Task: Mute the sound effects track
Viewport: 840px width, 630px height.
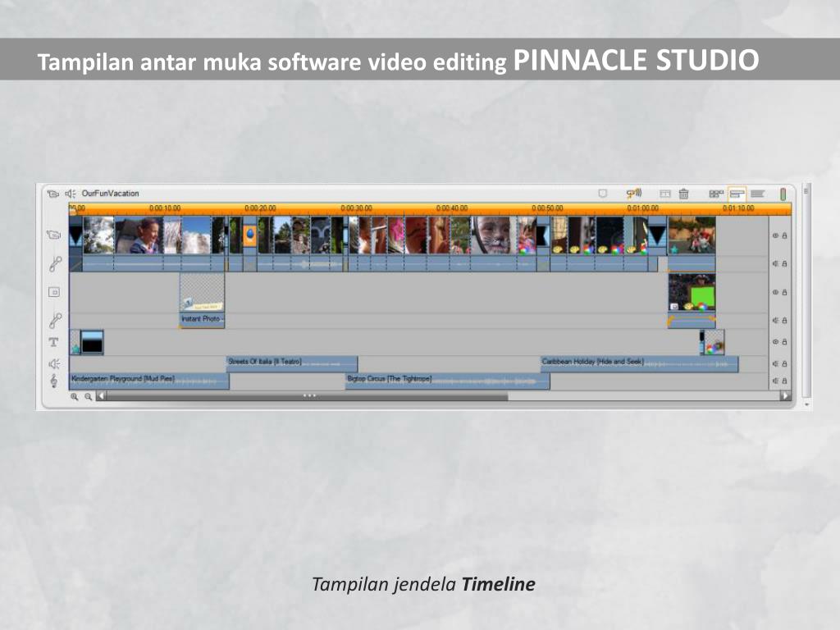Action: 775,363
